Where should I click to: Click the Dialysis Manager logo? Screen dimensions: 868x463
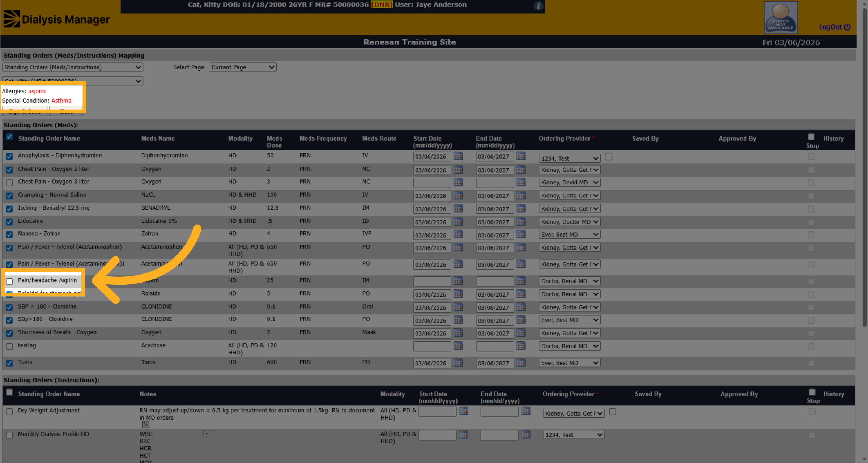[x=56, y=19]
